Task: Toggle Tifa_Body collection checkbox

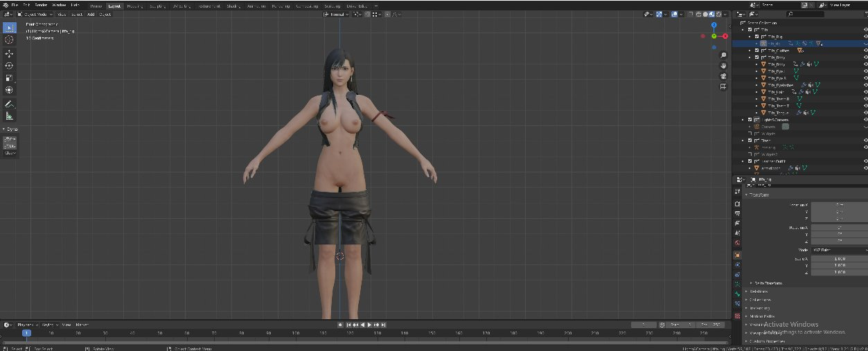Action: tap(756, 57)
